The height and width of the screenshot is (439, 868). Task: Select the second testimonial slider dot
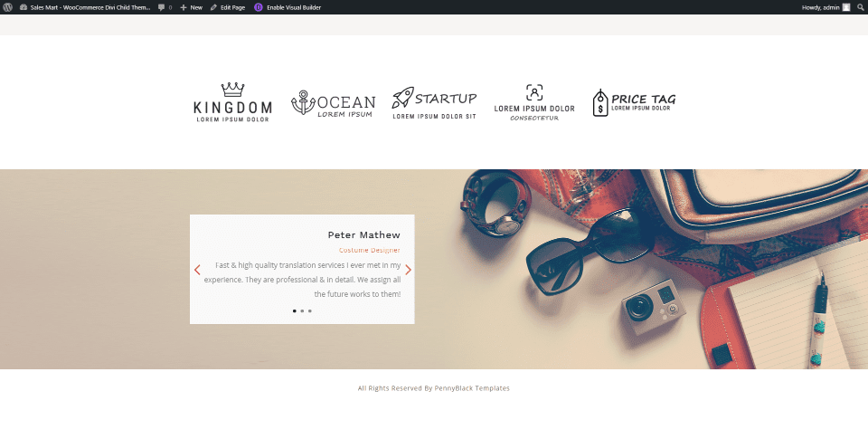point(302,311)
